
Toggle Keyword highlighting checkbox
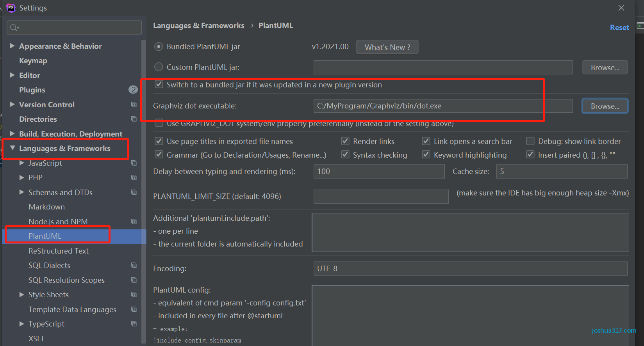[426, 154]
